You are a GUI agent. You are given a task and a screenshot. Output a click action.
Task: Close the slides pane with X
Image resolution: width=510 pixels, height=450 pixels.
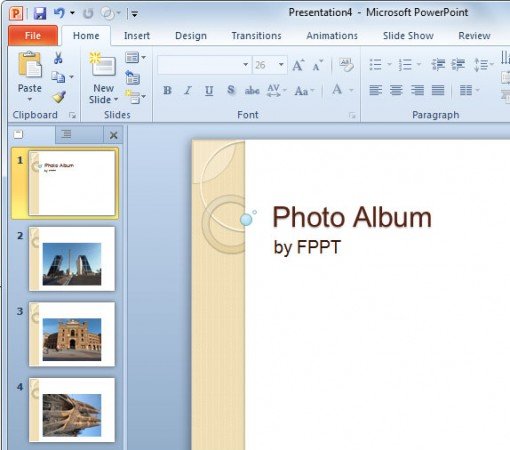point(113,135)
